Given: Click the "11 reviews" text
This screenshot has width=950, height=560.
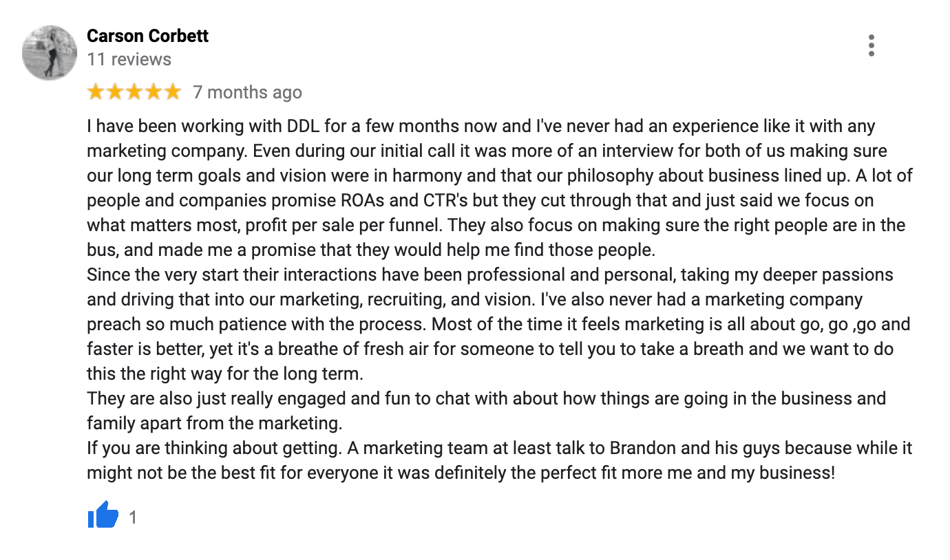Looking at the screenshot, I should [x=129, y=59].
